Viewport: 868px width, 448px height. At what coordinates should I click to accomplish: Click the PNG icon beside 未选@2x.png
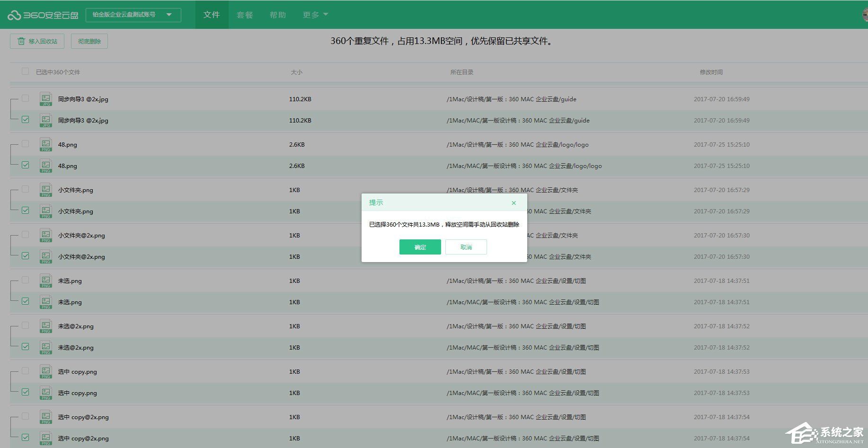click(x=45, y=326)
